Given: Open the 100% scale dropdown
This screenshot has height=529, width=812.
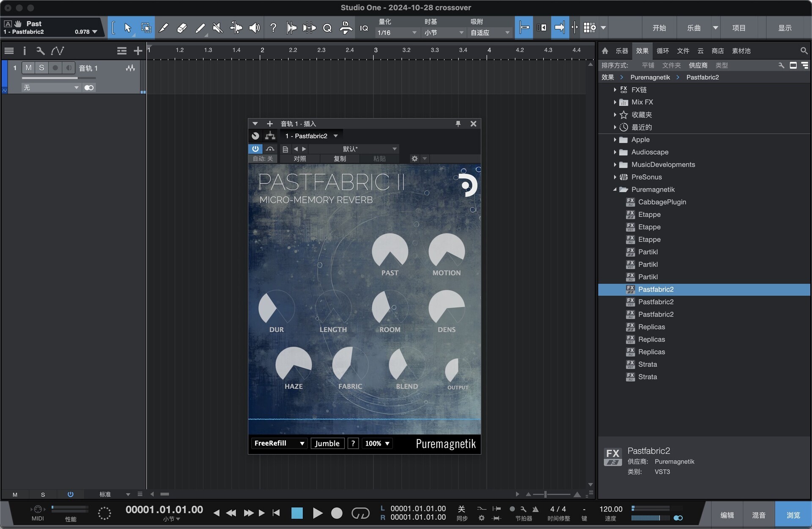Looking at the screenshot, I should (x=377, y=444).
